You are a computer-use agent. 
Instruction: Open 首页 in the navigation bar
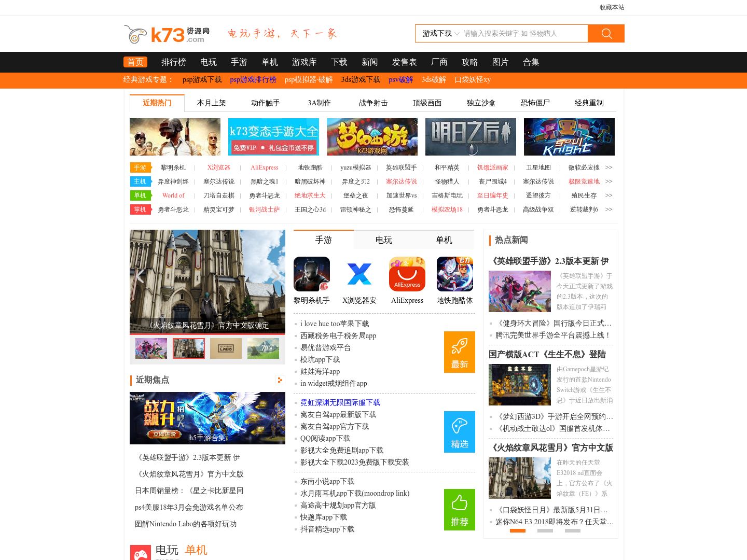click(135, 62)
